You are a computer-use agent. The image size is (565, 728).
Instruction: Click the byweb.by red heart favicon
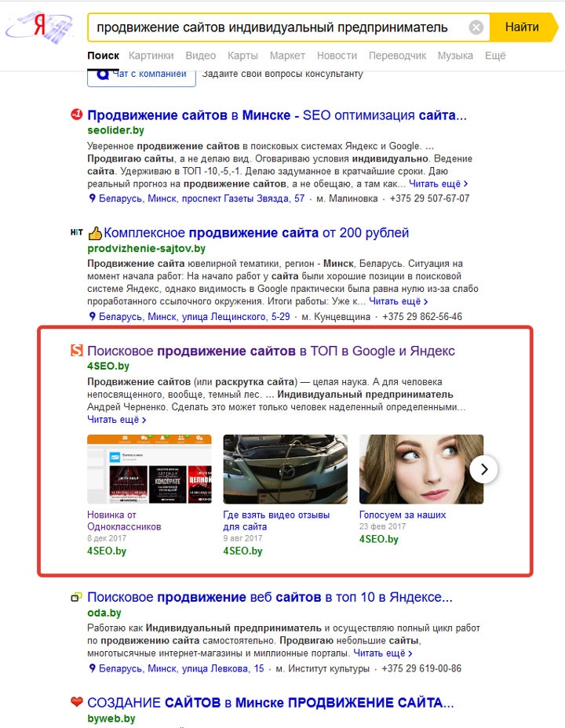pos(77,702)
